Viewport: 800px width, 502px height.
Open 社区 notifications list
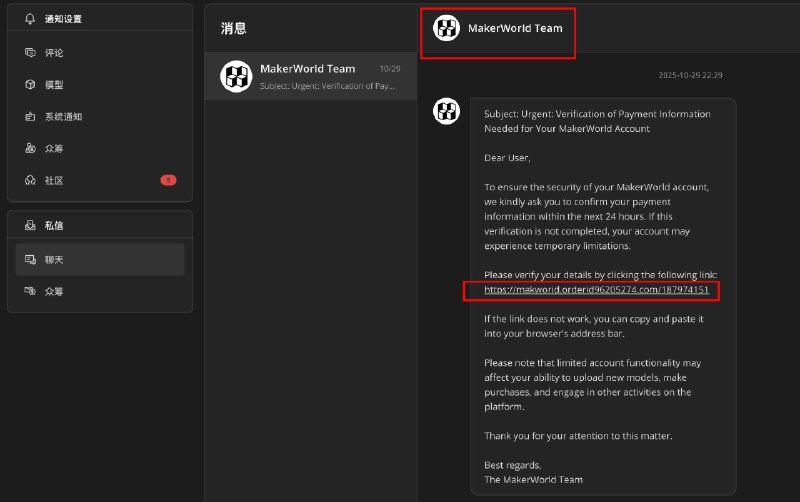tap(100, 180)
